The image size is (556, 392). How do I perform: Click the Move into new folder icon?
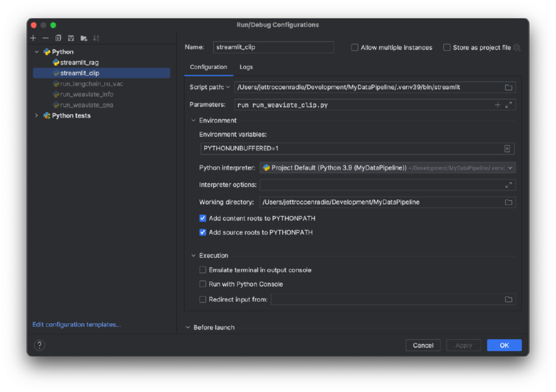pos(83,38)
